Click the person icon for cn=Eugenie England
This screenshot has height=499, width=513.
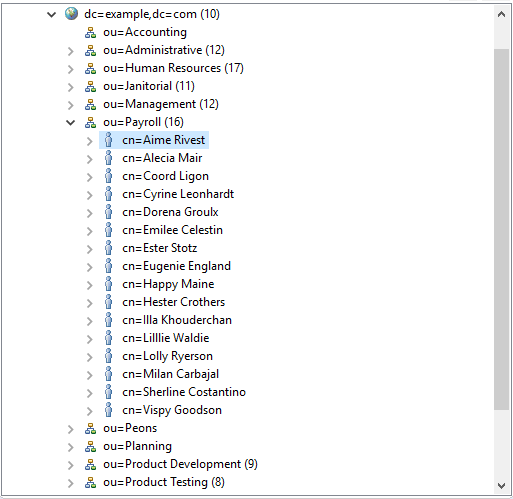[109, 266]
